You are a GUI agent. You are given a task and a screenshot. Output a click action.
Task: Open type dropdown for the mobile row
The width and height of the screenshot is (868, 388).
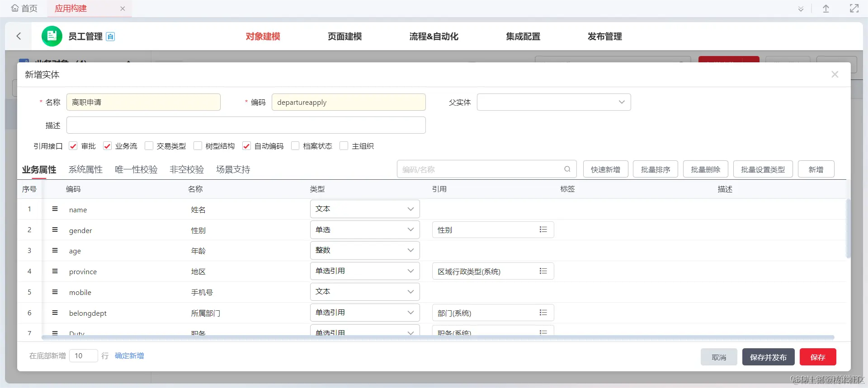[x=365, y=292]
